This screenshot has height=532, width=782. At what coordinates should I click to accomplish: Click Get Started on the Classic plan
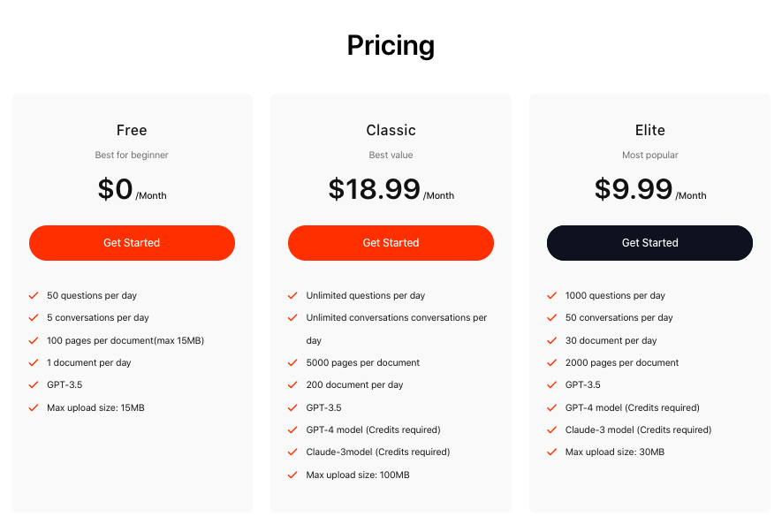tap(391, 242)
